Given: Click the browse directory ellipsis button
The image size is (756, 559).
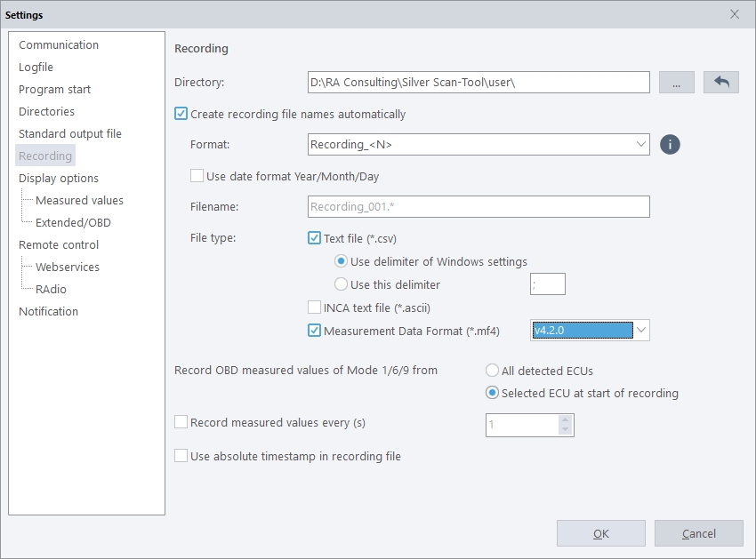Looking at the screenshot, I should [x=677, y=82].
